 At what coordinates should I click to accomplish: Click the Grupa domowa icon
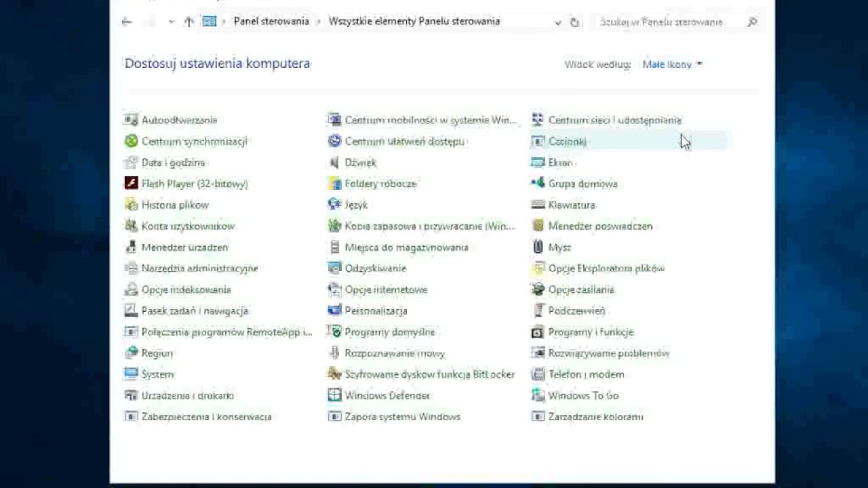pos(538,184)
